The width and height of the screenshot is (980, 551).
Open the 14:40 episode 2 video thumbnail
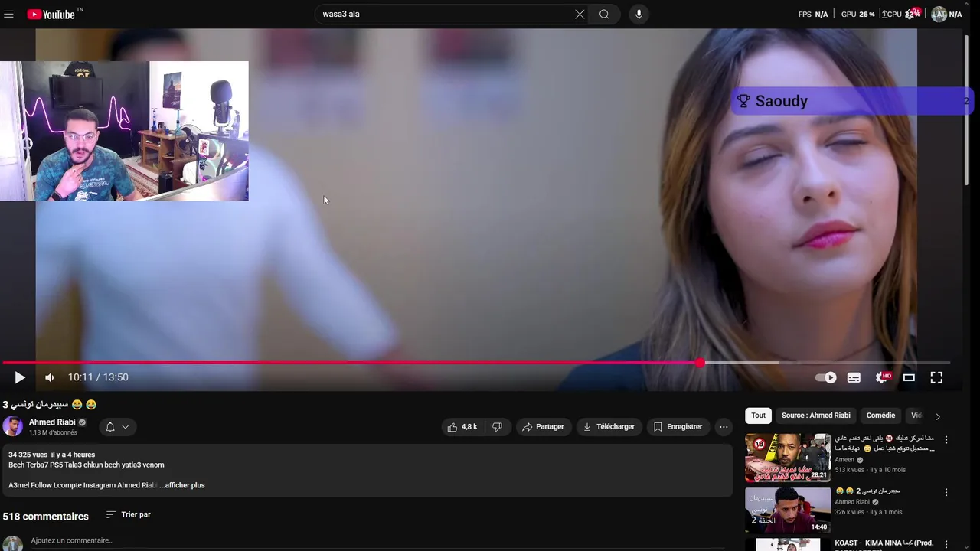click(788, 510)
